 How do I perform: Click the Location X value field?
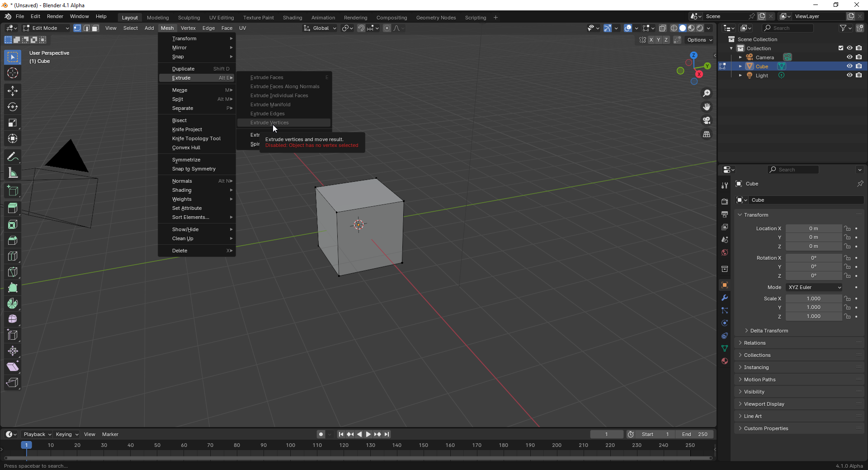[x=814, y=228]
